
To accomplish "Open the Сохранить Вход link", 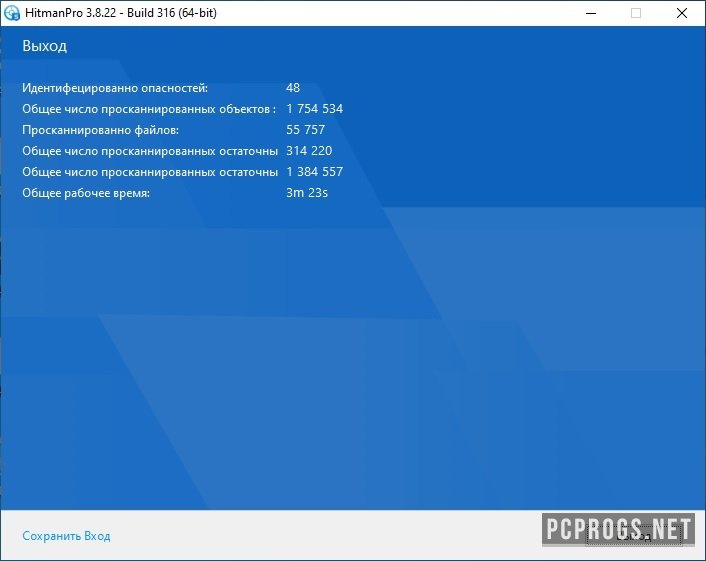I will (x=66, y=536).
